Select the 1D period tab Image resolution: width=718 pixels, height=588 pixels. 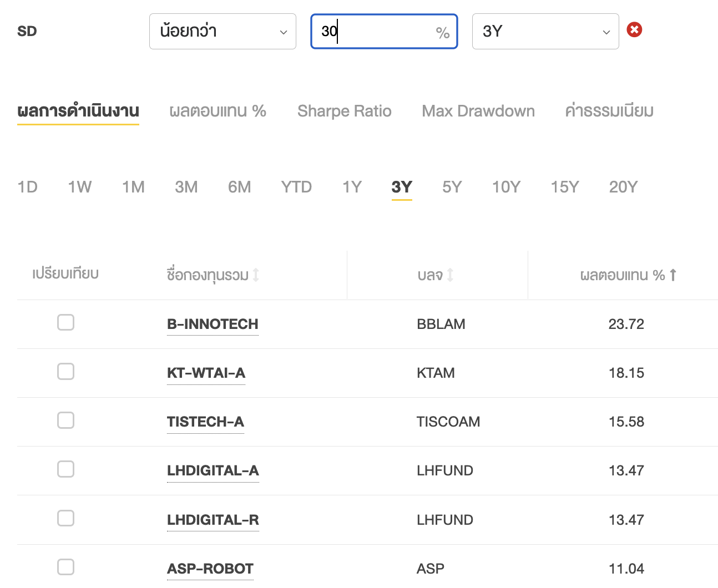pyautogui.click(x=28, y=187)
